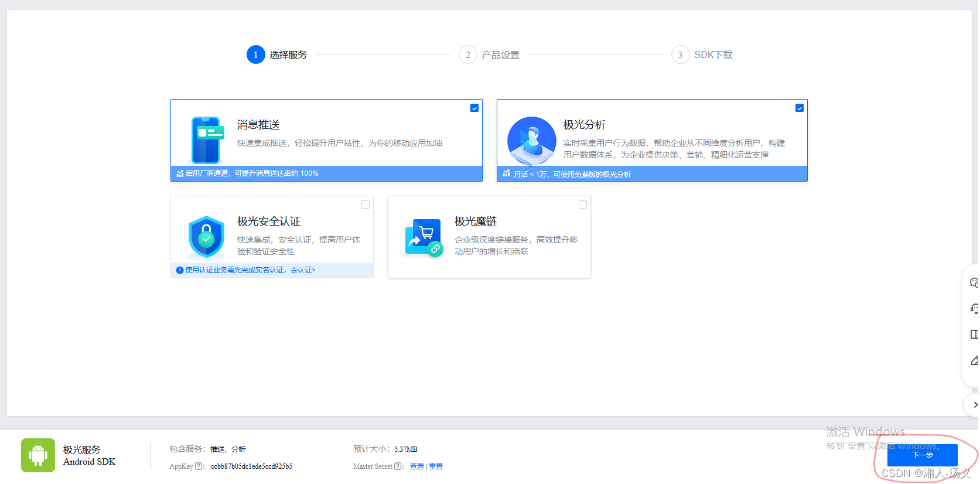
Task: Click the 包含服务 推送、分析 text
Action: click(x=228, y=449)
